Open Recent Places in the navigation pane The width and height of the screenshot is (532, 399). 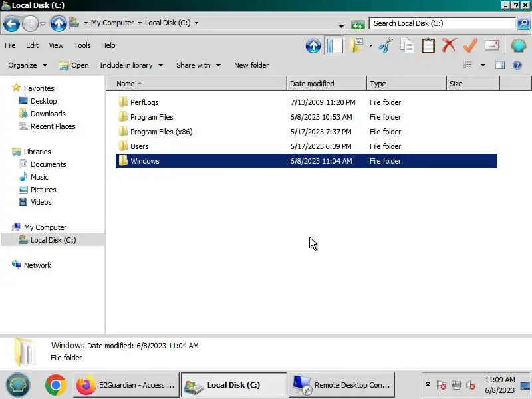[53, 126]
